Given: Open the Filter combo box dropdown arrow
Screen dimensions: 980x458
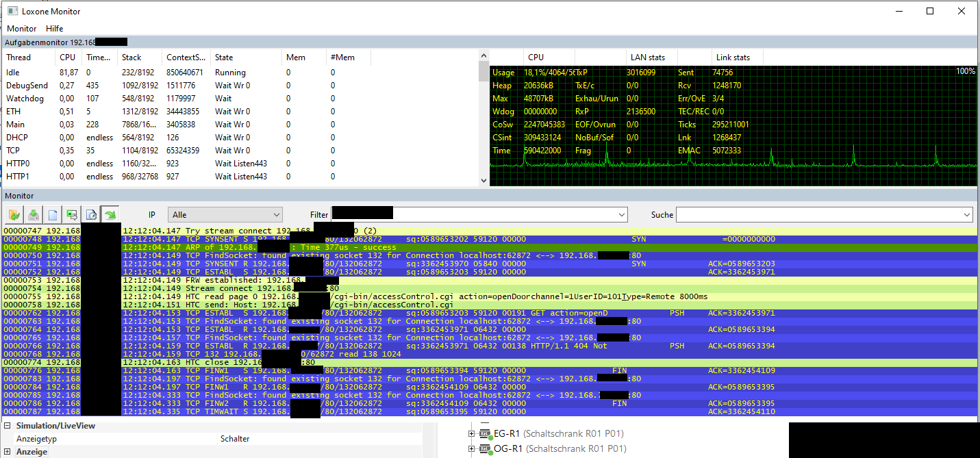Looking at the screenshot, I should click(x=620, y=215).
